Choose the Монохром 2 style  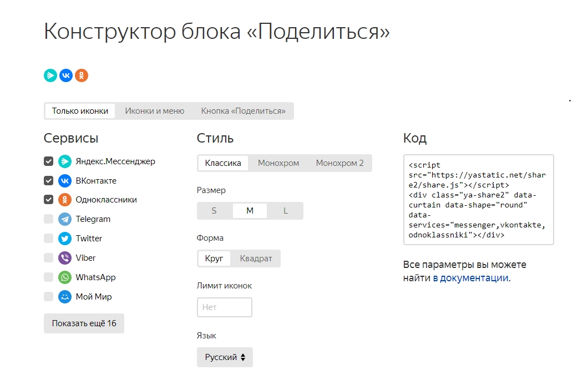coord(339,163)
